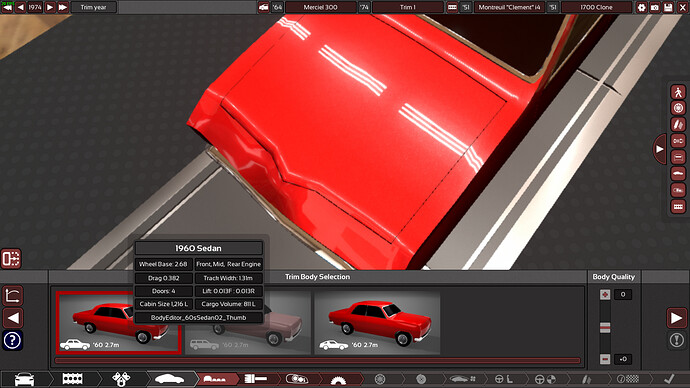690x388 pixels.
Task: Open the brakes disc tab
Action: tap(421, 379)
